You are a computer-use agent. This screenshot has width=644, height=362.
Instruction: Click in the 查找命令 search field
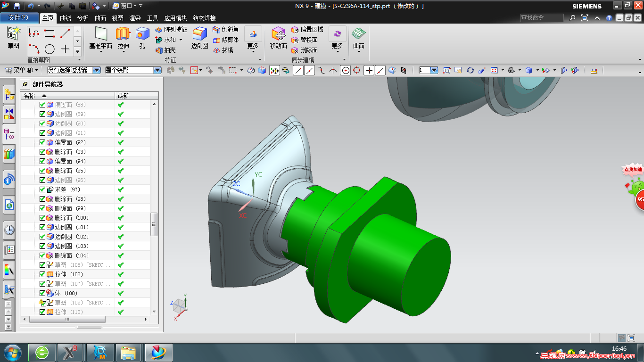point(542,18)
